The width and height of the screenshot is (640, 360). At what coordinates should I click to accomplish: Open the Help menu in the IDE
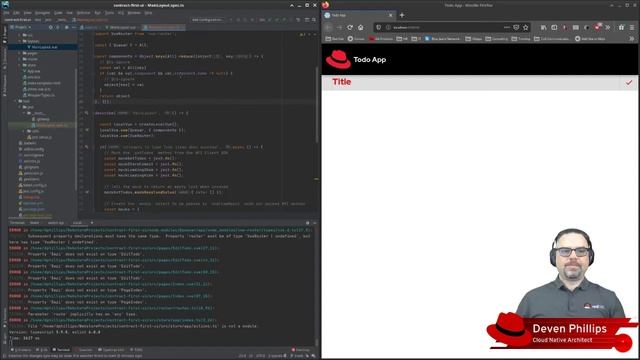tap(148, 13)
